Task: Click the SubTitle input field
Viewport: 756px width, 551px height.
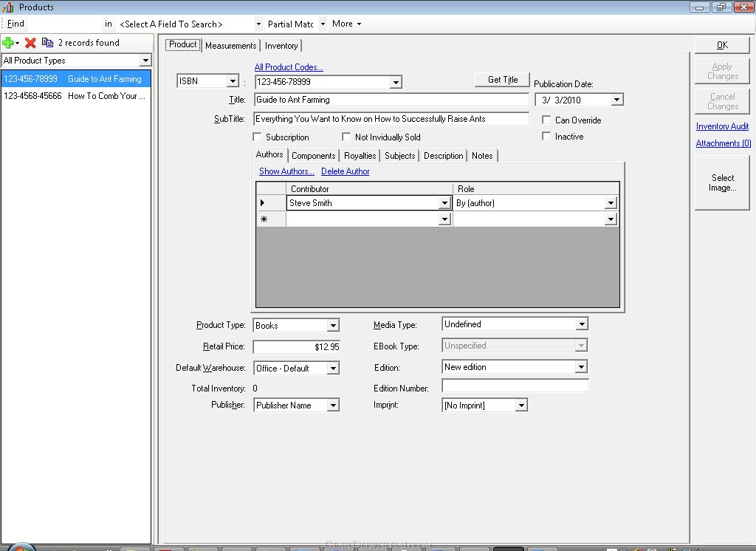Action: [x=391, y=119]
